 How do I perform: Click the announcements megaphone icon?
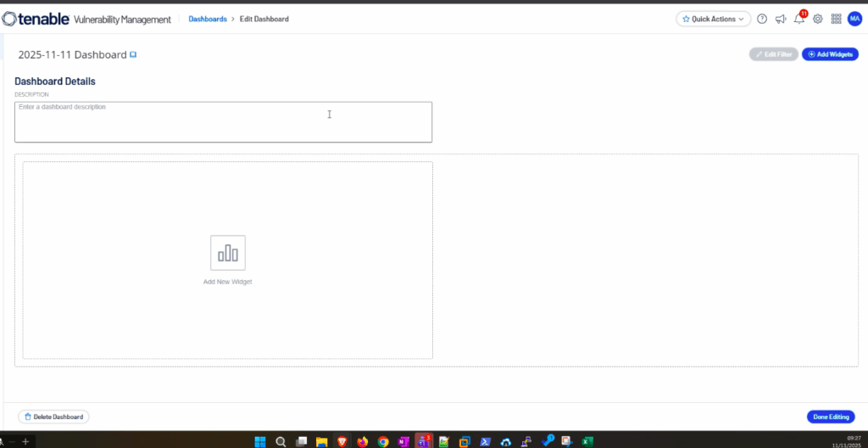(x=781, y=19)
